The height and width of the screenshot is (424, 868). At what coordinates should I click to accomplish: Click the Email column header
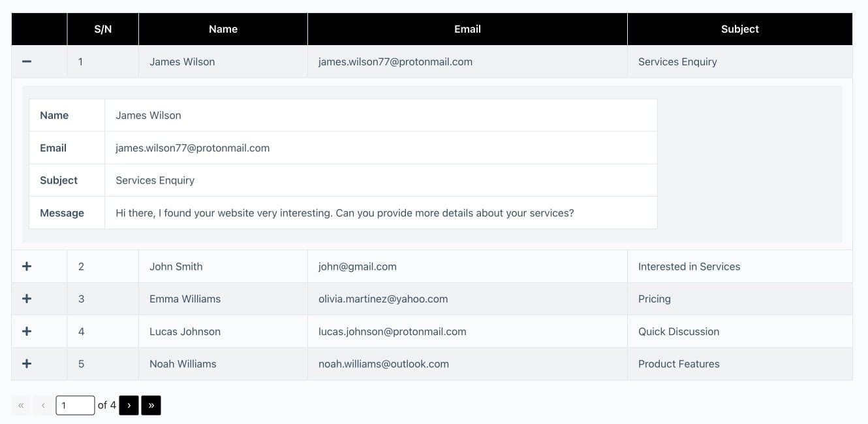pyautogui.click(x=467, y=29)
